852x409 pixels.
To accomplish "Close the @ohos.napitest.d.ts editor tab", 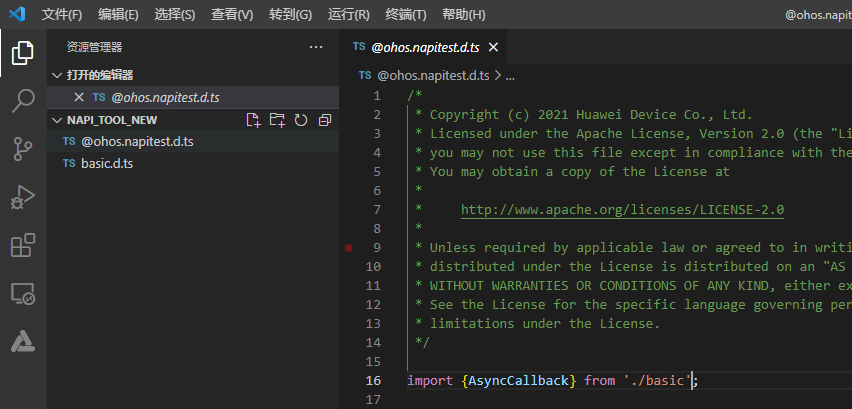I will pyautogui.click(x=493, y=47).
